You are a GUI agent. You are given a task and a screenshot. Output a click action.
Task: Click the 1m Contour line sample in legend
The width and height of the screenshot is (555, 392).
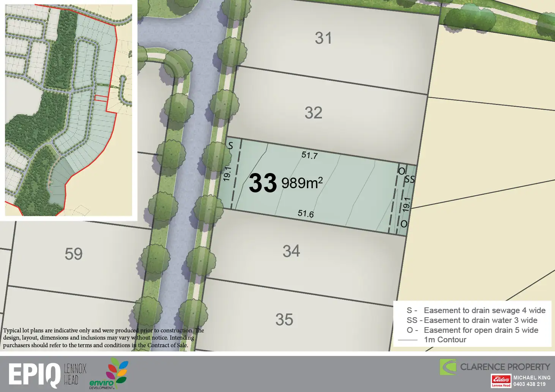point(407,340)
